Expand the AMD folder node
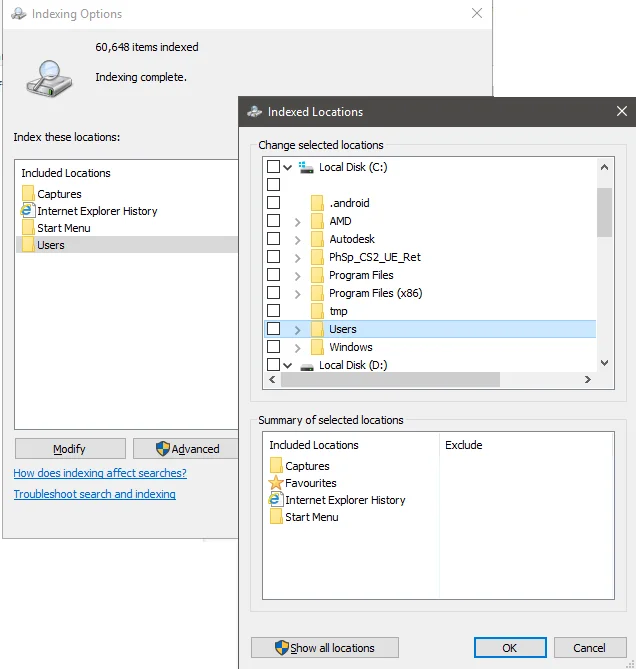The image size is (636, 669). tap(297, 222)
